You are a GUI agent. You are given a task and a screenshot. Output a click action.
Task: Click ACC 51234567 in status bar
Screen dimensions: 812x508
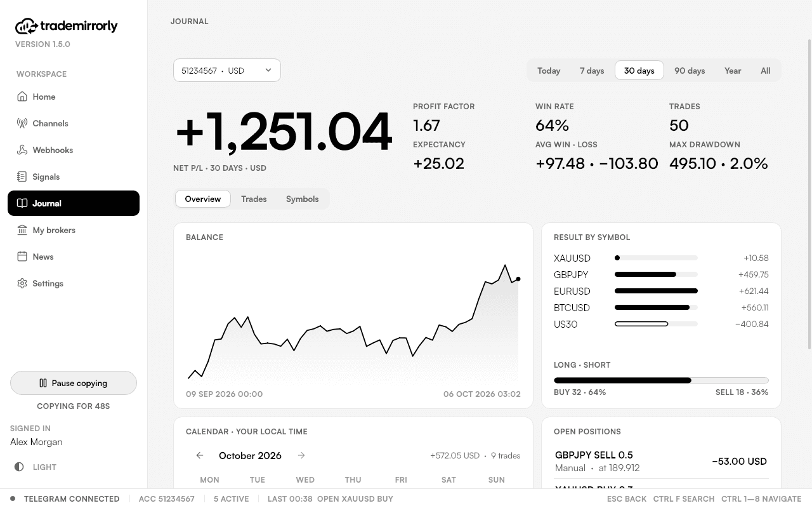click(167, 498)
